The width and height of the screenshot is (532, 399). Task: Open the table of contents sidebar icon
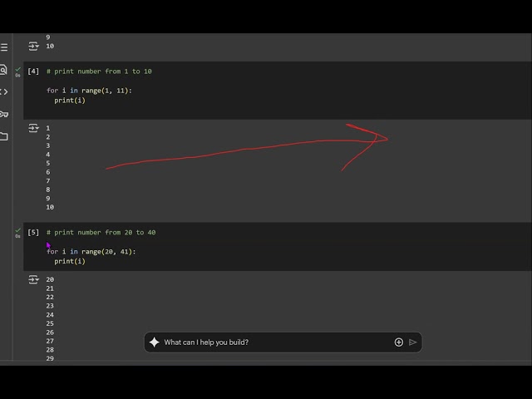(4, 47)
